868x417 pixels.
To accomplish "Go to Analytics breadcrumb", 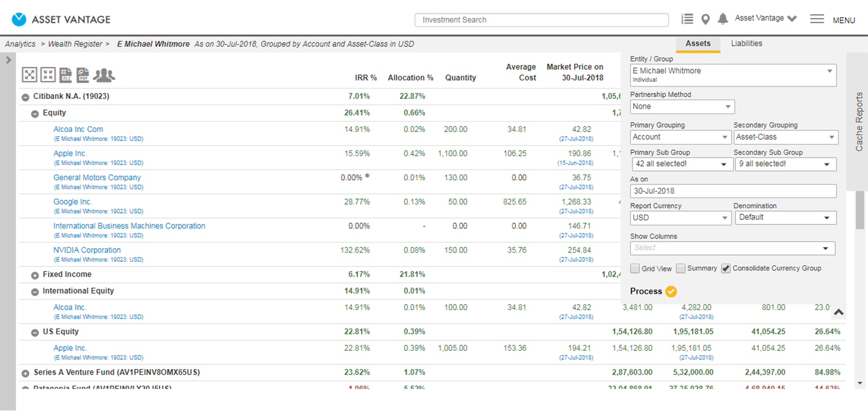I will (20, 44).
